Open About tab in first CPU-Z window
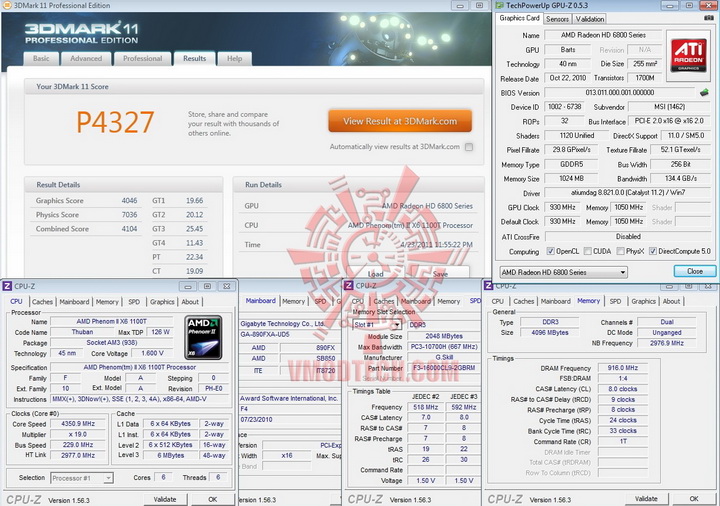Image resolution: width=720 pixels, height=506 pixels. [x=190, y=302]
